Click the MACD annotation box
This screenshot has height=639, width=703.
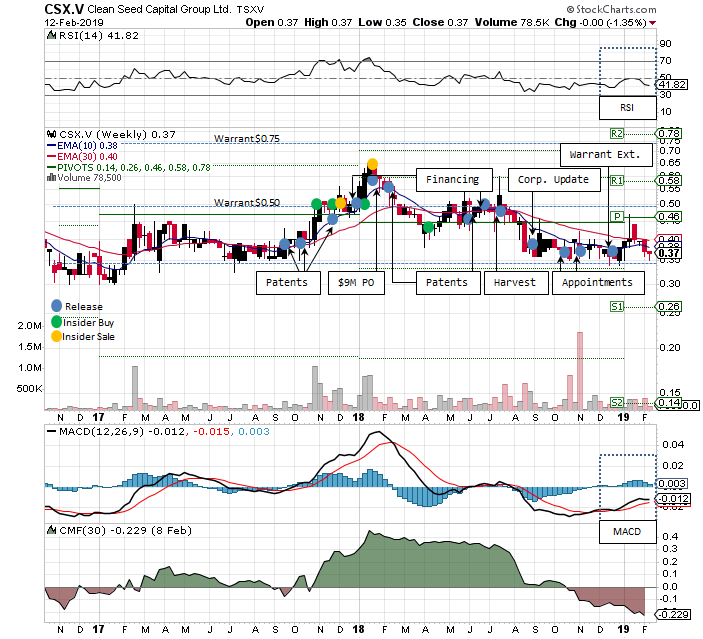pos(628,532)
